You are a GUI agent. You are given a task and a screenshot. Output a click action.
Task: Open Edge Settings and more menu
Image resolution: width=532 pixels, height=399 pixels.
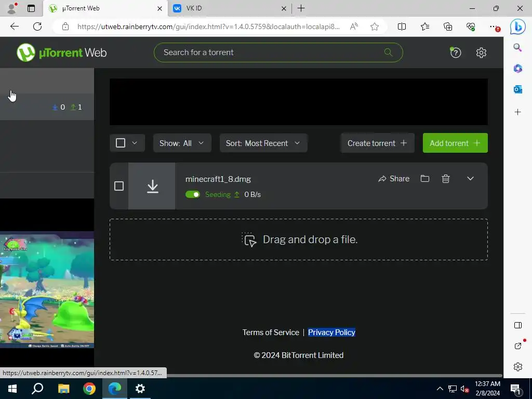[494, 26]
